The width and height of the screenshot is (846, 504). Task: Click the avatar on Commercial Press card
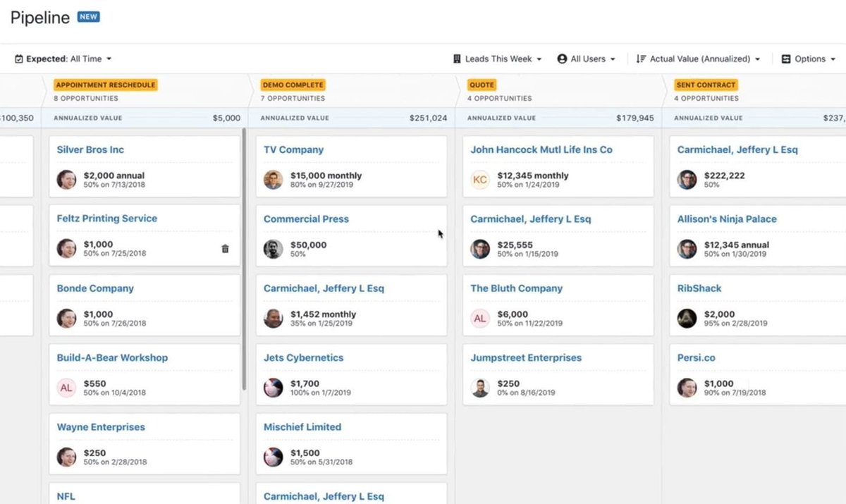pos(274,249)
